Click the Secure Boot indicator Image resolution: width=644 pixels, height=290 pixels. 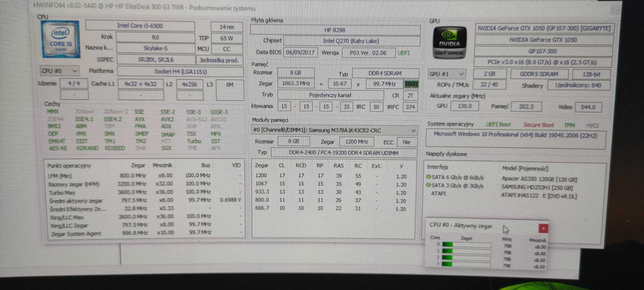coord(538,125)
